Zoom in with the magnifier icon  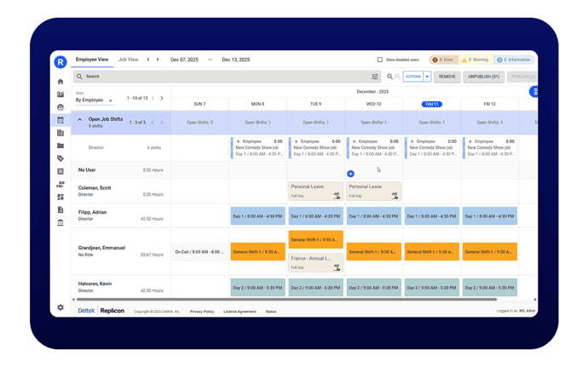(390, 77)
